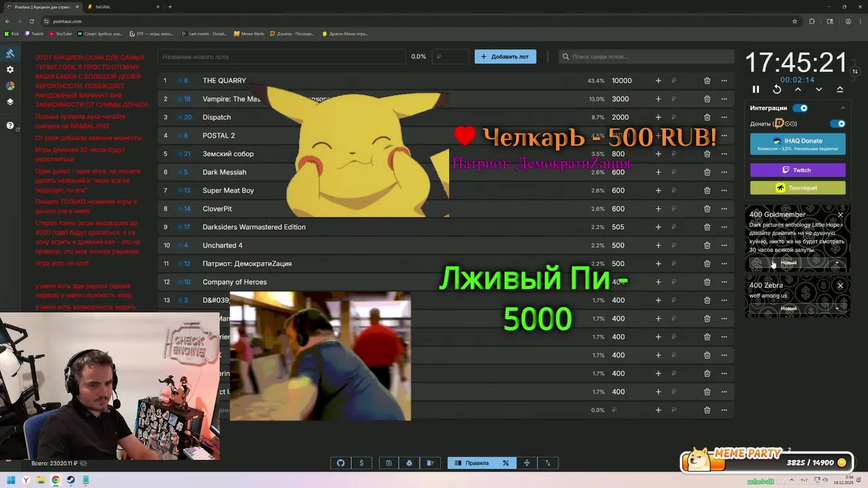Open the Kick bookmark

click(x=12, y=33)
